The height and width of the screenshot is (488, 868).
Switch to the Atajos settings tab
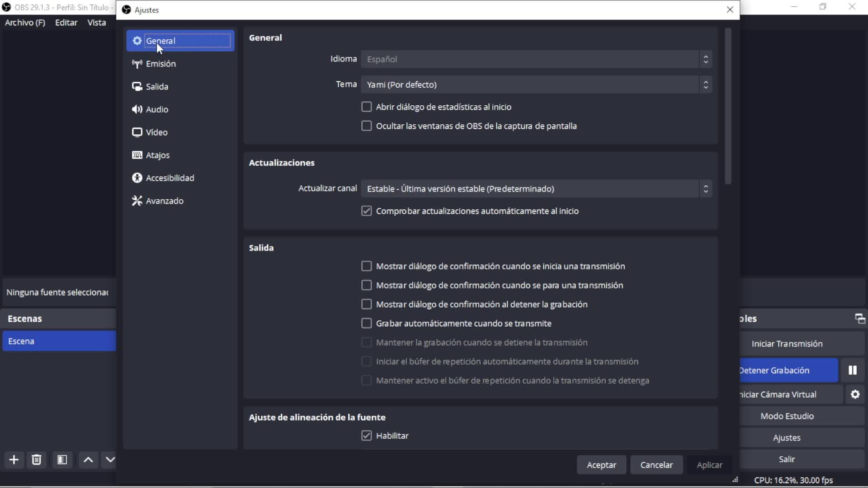pyautogui.click(x=157, y=155)
